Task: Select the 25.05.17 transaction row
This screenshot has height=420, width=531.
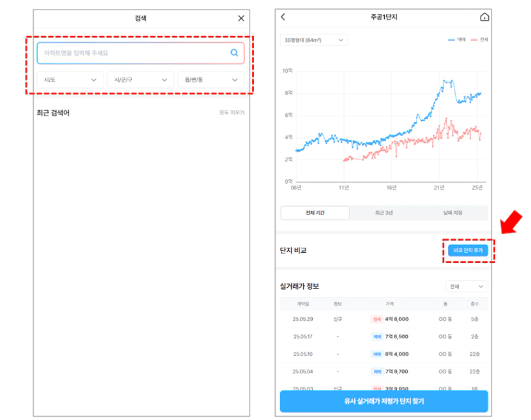Action: point(384,336)
